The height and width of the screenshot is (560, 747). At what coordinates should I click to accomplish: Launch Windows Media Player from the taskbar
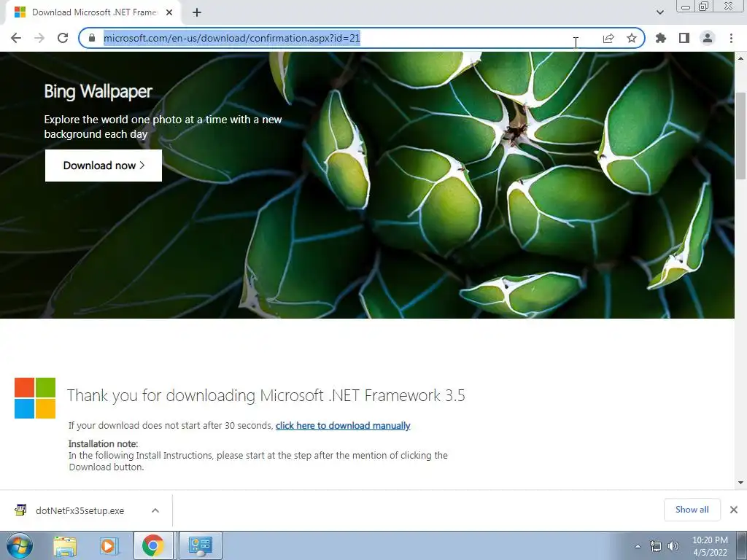pos(108,545)
